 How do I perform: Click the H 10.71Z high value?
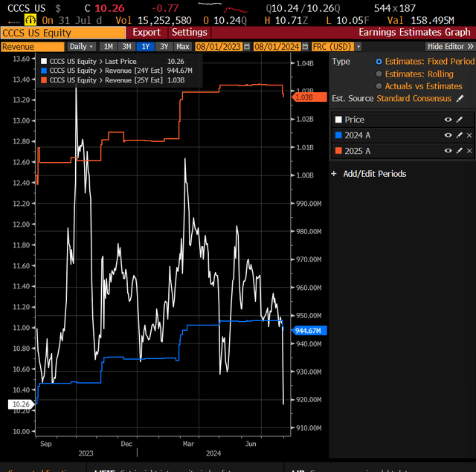286,20
